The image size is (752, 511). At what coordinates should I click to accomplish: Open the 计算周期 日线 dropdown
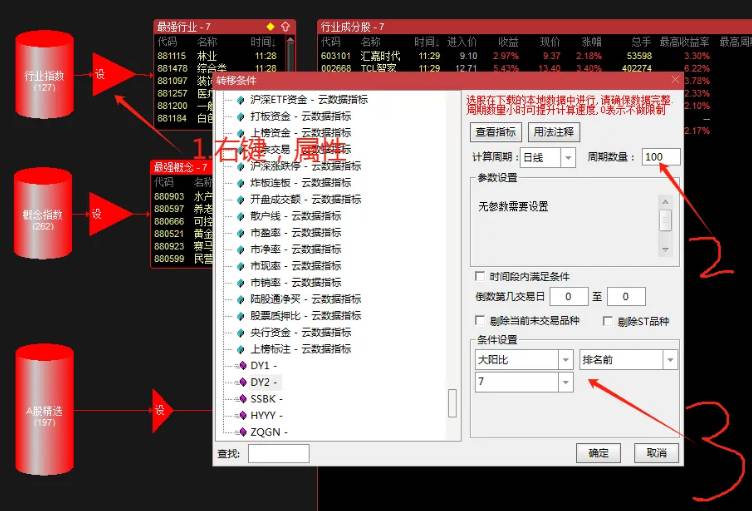tap(568, 157)
